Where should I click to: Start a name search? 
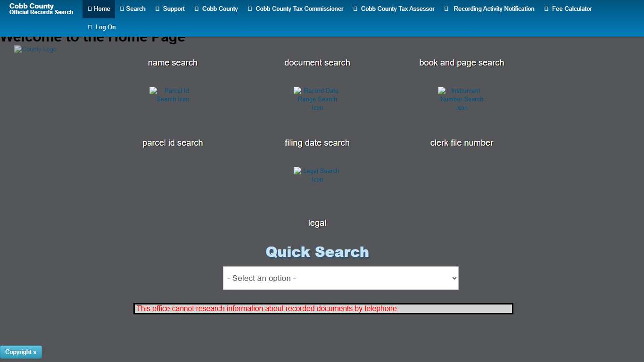(173, 62)
